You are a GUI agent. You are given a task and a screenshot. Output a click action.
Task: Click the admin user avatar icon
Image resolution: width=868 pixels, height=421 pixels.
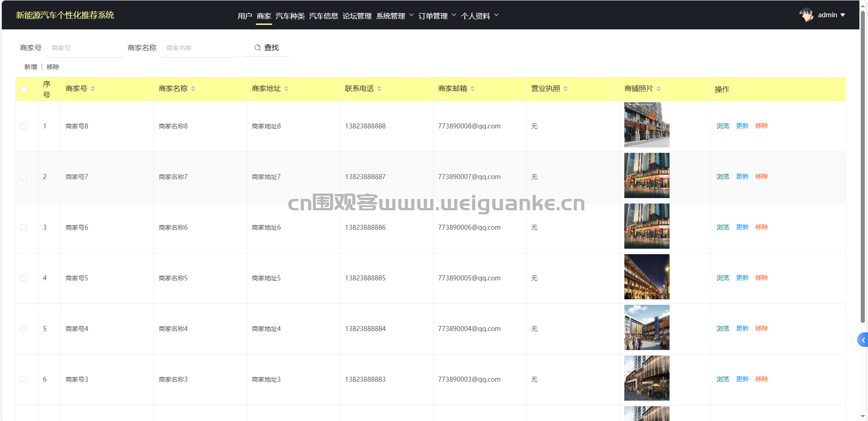pos(806,15)
